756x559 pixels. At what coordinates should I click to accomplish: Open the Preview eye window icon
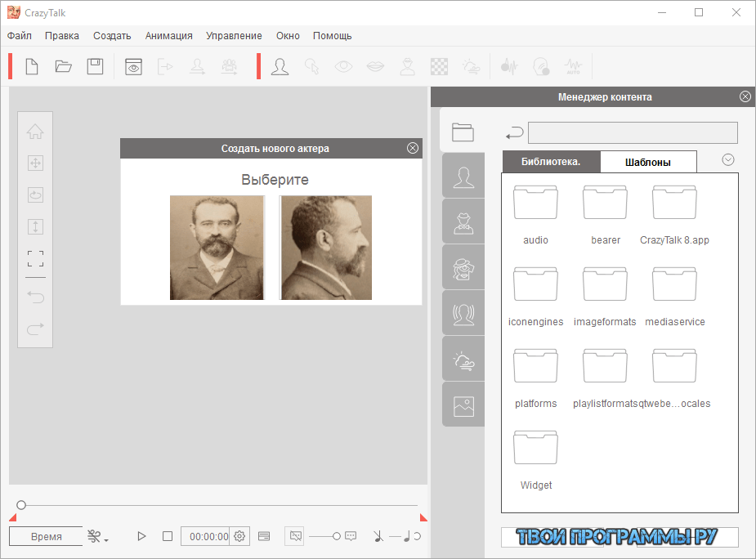133,67
